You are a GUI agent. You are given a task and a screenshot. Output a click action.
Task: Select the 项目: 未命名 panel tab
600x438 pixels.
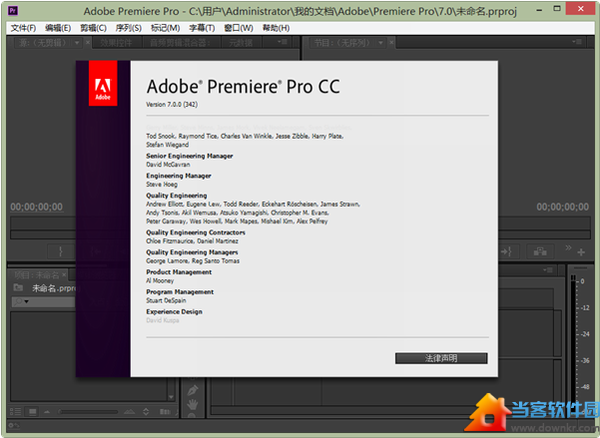point(37,275)
